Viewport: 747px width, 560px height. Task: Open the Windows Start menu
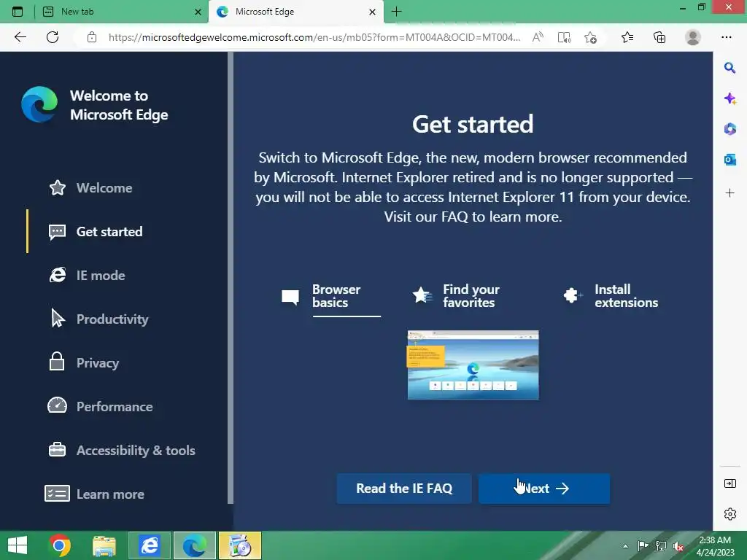(x=18, y=545)
